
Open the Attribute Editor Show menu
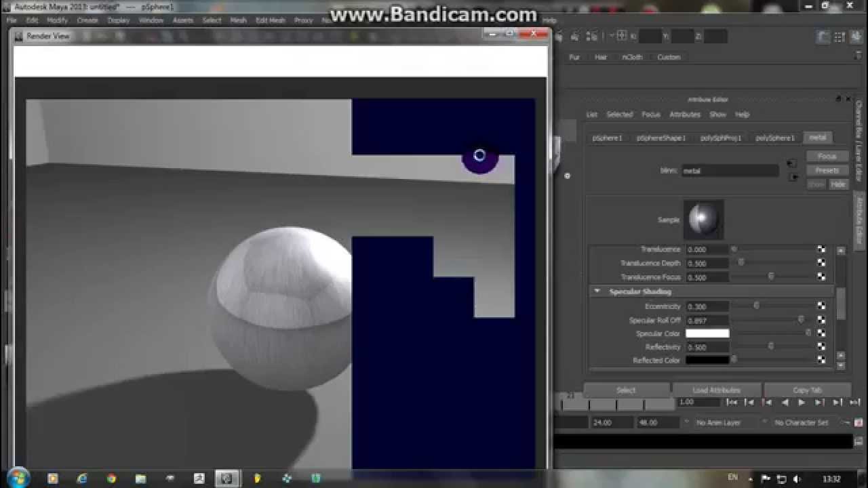(718, 115)
